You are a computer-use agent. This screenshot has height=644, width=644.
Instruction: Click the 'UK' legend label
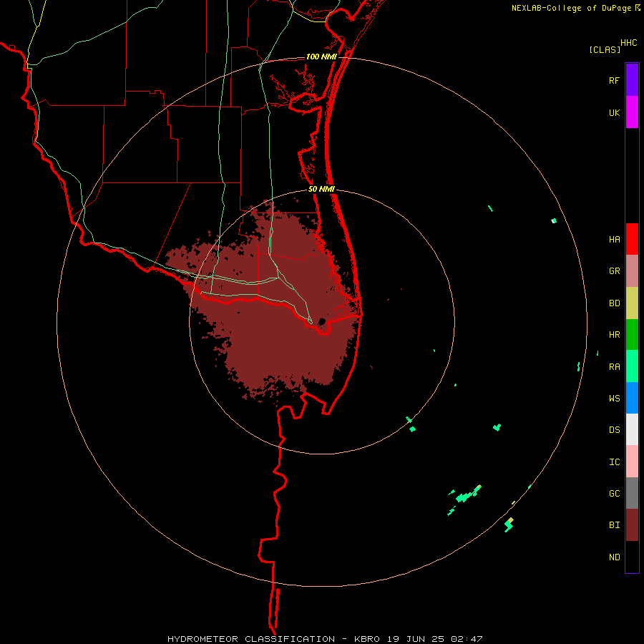coord(614,112)
